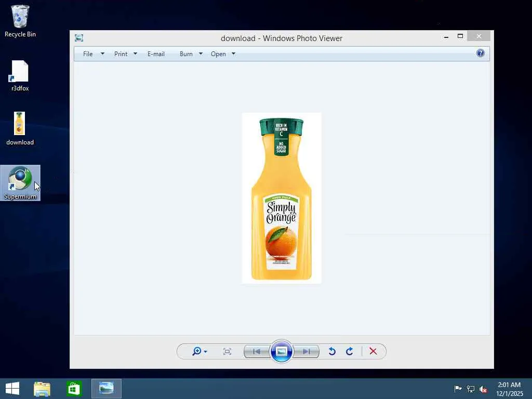This screenshot has height=399, width=532.
Task: Open the Print menu
Action: 121,54
